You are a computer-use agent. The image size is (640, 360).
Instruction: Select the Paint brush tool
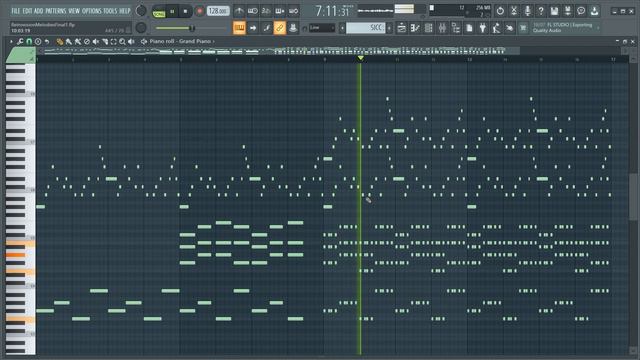pyautogui.click(x=69, y=41)
